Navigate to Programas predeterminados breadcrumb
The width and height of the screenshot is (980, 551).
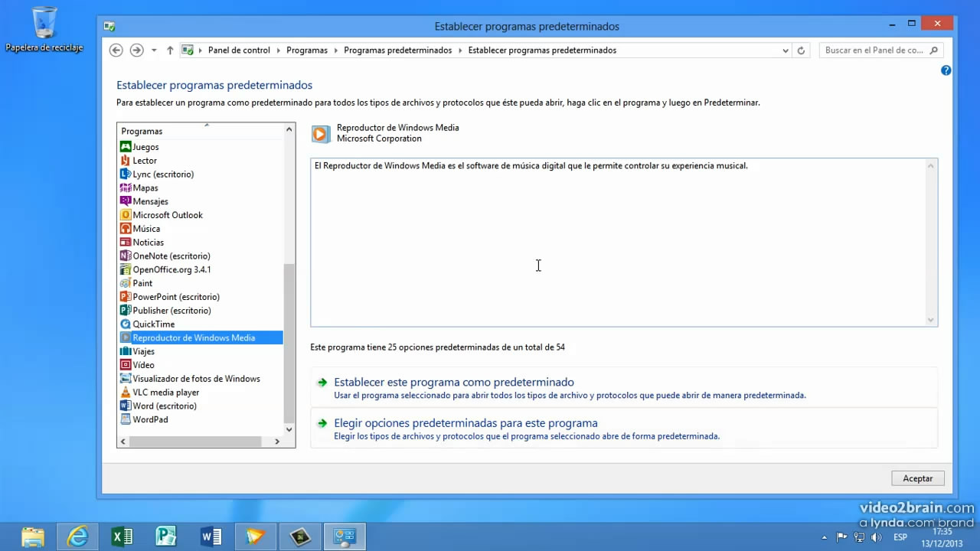pos(398,51)
